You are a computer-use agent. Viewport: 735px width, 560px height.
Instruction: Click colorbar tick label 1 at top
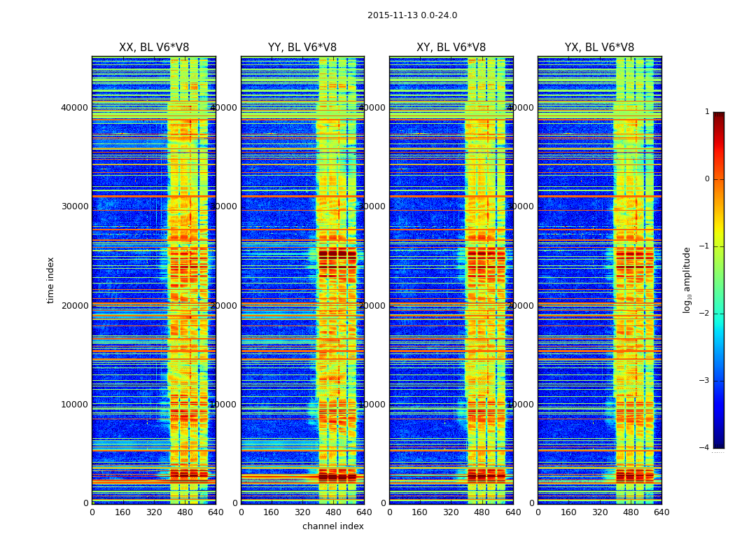tap(707, 111)
